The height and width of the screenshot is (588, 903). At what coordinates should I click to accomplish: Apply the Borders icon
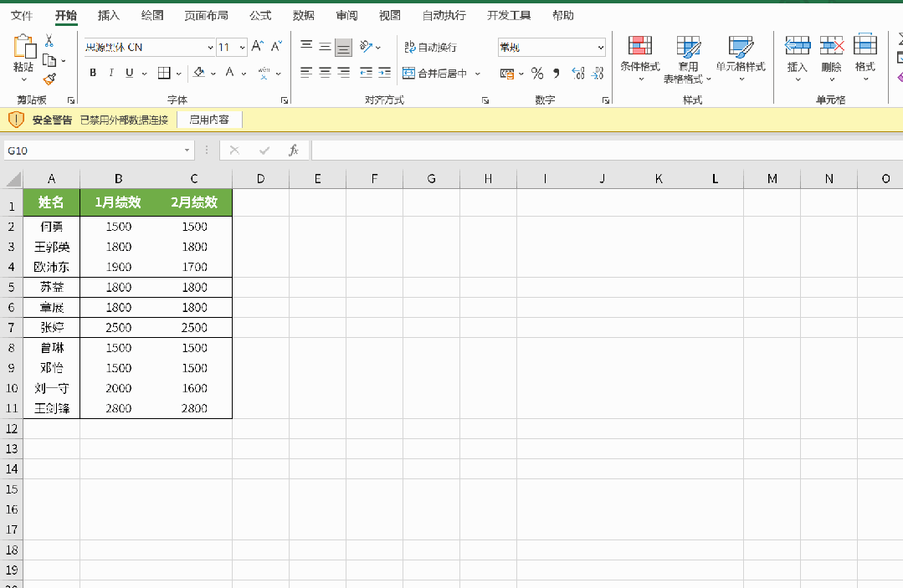tap(164, 73)
